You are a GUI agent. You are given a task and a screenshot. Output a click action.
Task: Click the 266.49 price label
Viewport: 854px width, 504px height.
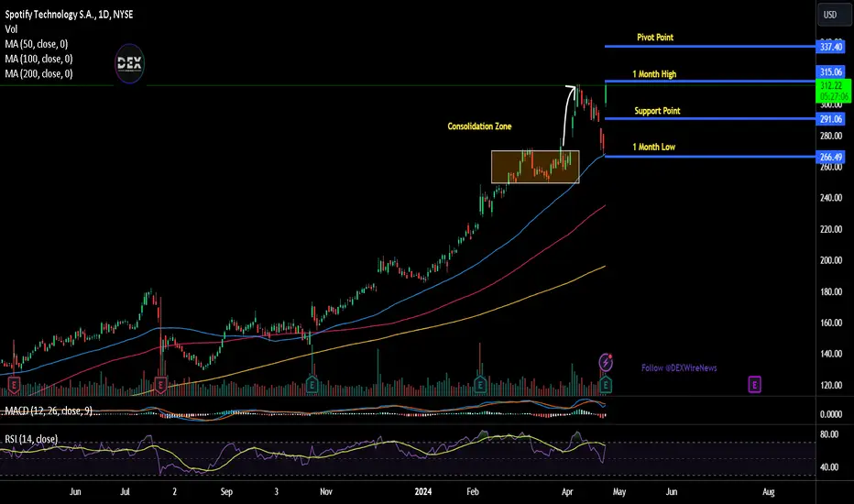click(830, 157)
